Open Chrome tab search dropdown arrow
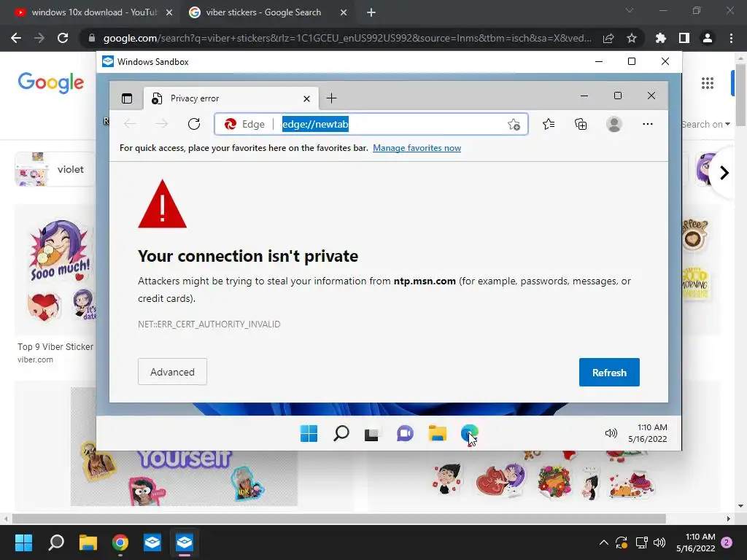 630,10
